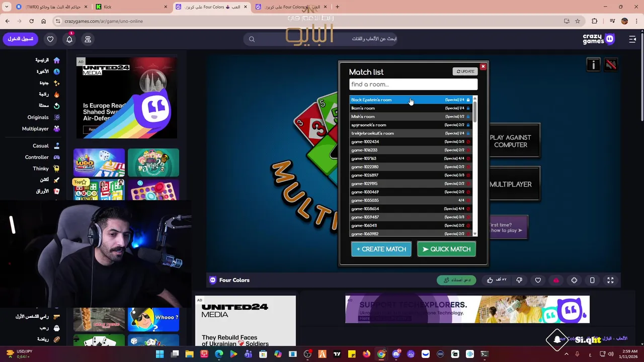Reload the page
Screen dimensions: 644x362
tap(31, 21)
